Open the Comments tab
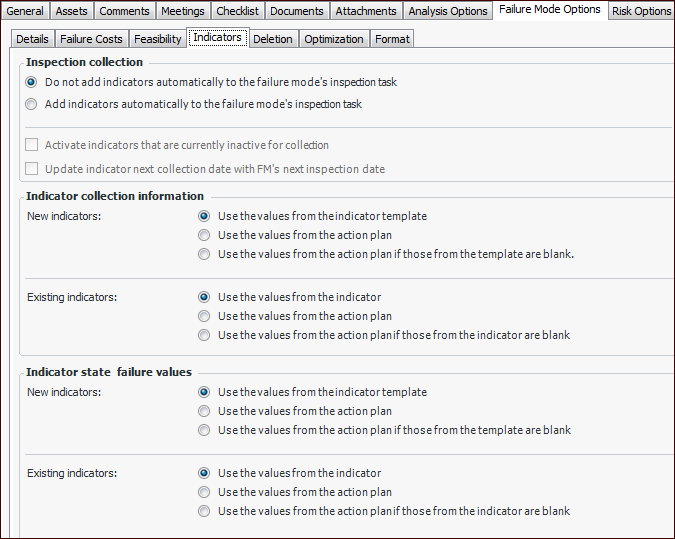 [124, 11]
